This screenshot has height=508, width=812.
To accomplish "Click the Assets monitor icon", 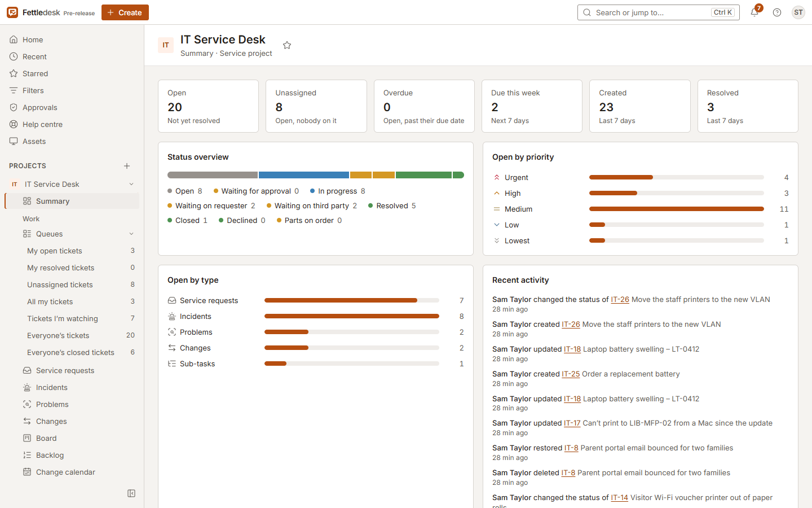I will pyautogui.click(x=14, y=141).
